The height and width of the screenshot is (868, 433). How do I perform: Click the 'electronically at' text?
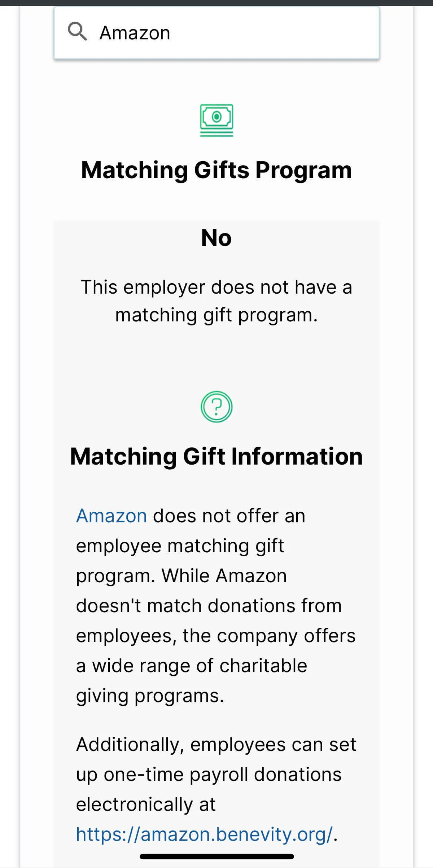pos(146,804)
